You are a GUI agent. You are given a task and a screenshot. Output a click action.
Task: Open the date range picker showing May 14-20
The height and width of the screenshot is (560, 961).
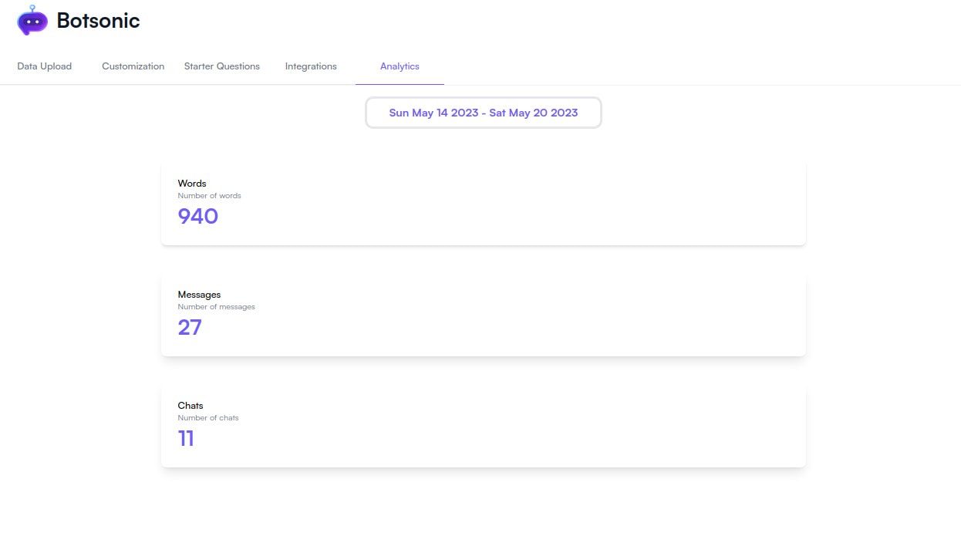(484, 113)
